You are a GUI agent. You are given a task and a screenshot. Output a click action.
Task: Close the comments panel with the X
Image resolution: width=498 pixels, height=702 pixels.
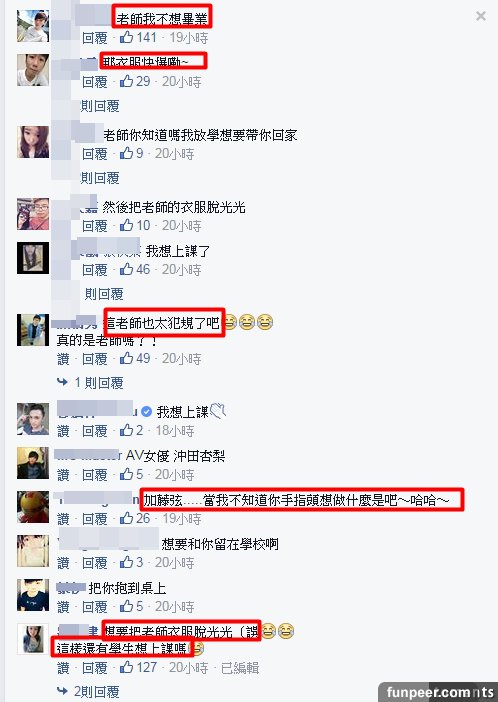point(481,17)
